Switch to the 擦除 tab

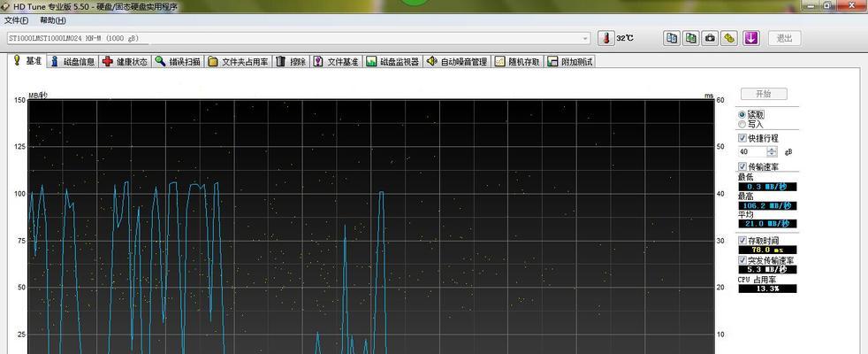click(291, 61)
